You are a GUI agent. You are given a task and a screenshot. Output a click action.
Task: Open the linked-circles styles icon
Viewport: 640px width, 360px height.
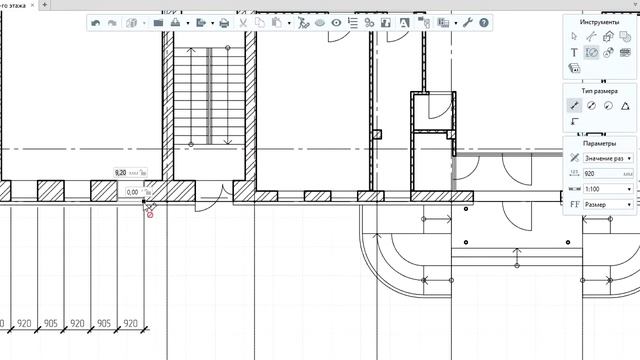(369, 23)
